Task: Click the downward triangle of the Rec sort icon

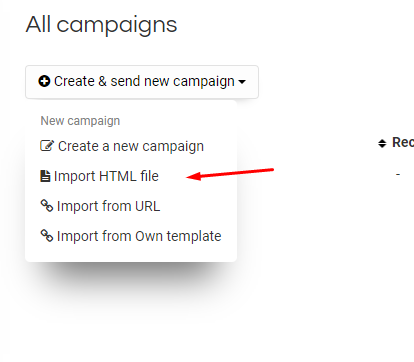Action: click(x=382, y=146)
